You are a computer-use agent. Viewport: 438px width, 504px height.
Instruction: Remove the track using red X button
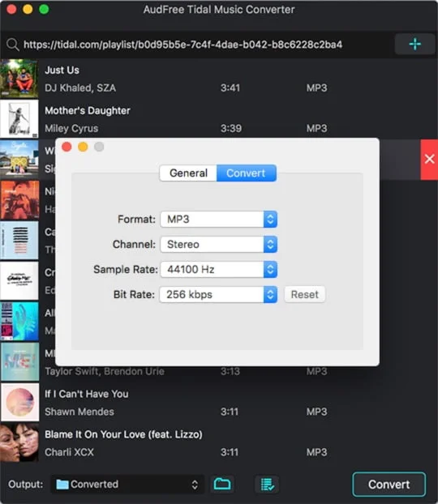429,159
